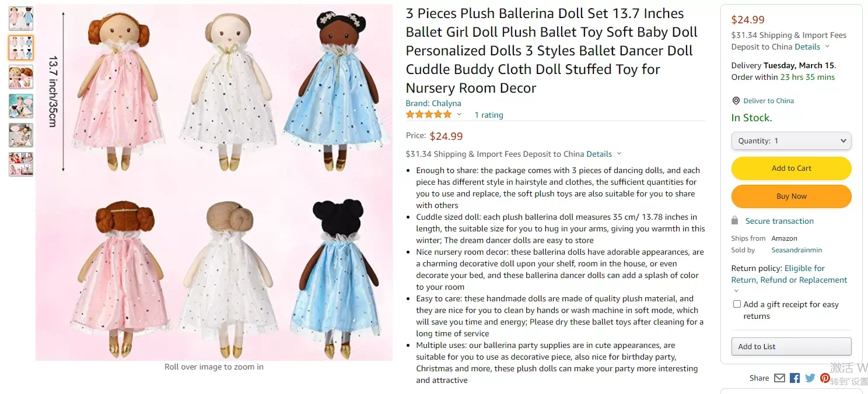
Task: Select the last product thumbnail image
Action: tap(21, 164)
